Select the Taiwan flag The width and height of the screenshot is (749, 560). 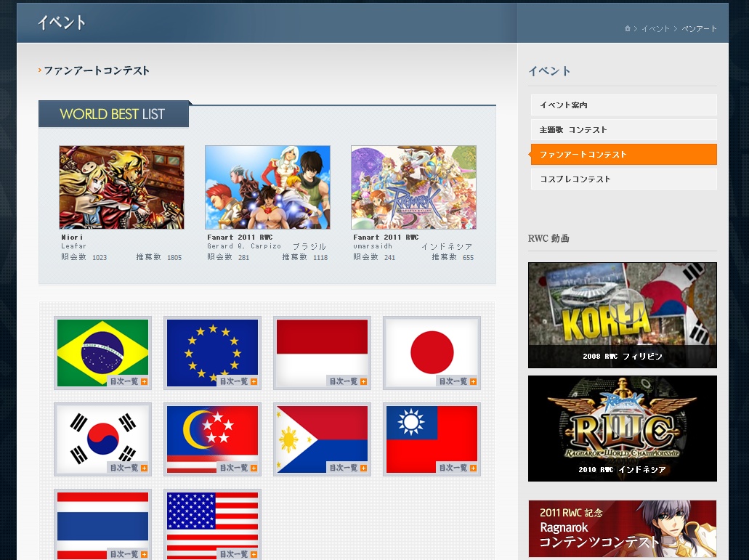pyautogui.click(x=432, y=439)
